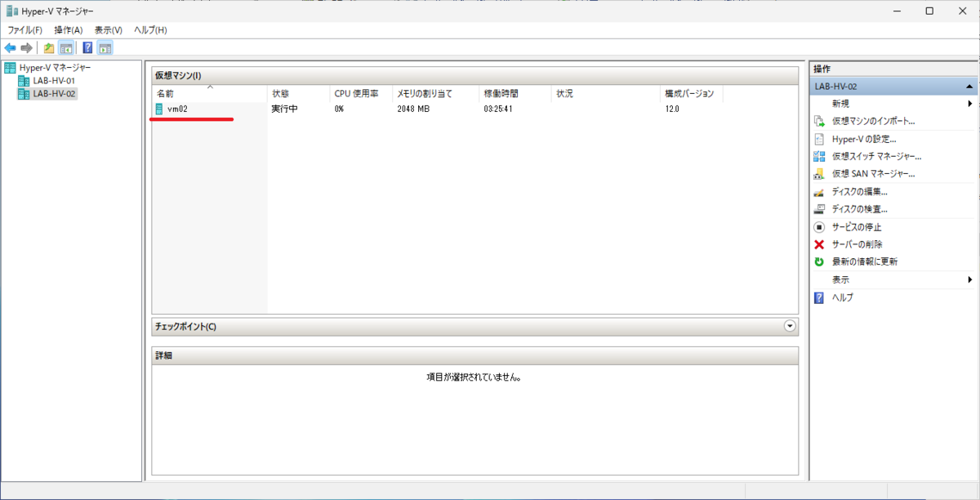Click サーバーの削除 action
The image size is (980, 500).
click(857, 244)
